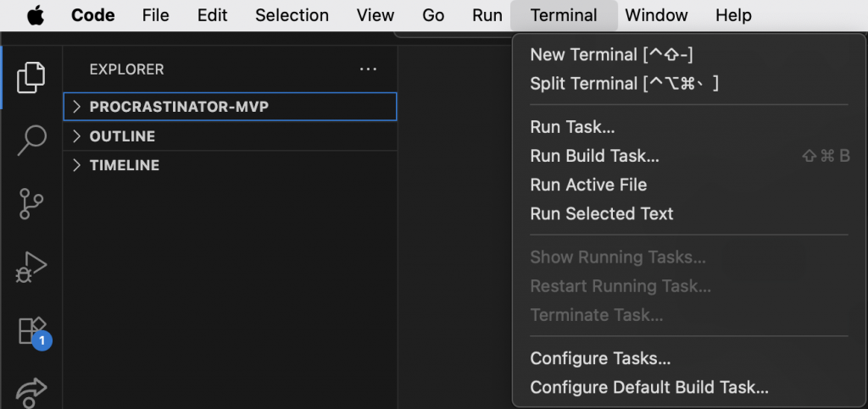Open the Remote Explorer share icon
The width and height of the screenshot is (868, 409).
tap(31, 391)
